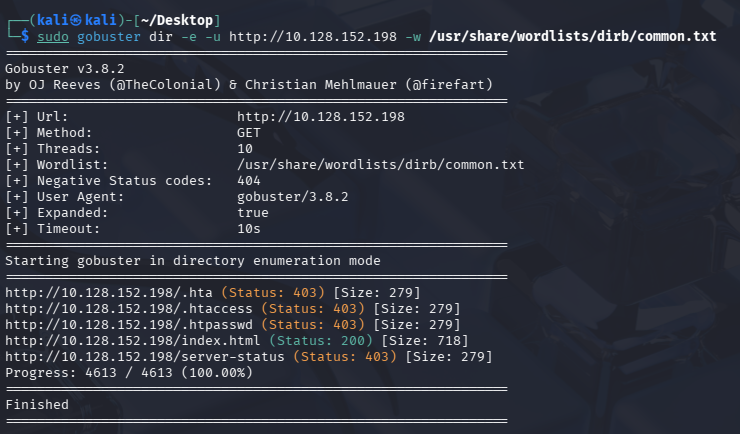Click the Url value in settings block
740x434 pixels.
tap(321, 117)
